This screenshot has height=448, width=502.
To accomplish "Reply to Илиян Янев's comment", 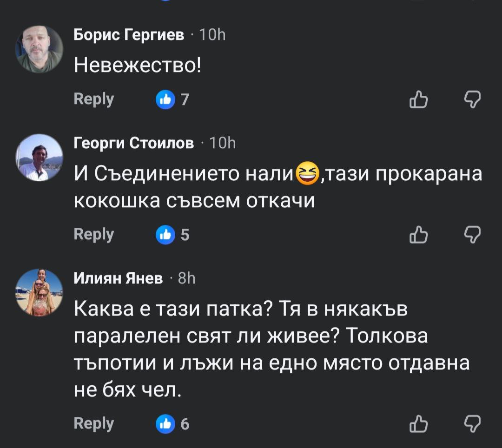I will (x=94, y=423).
